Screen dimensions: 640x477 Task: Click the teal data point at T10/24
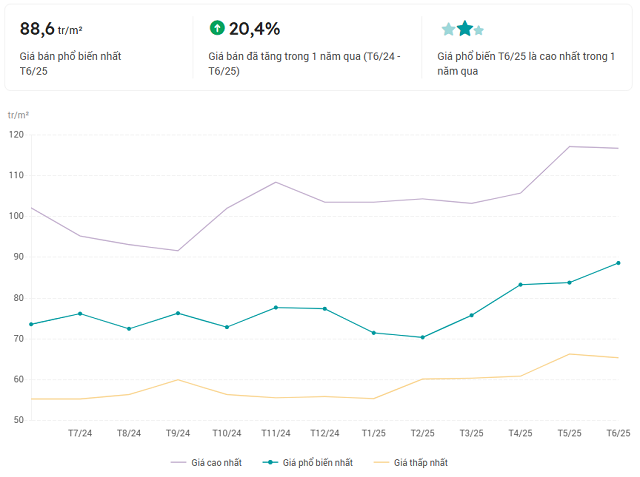[x=226, y=327]
